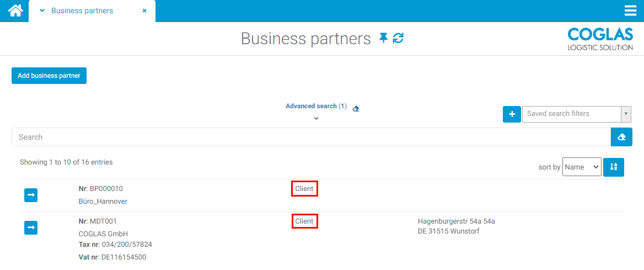Click the COGLAS Logistic Solution logo

point(600,39)
